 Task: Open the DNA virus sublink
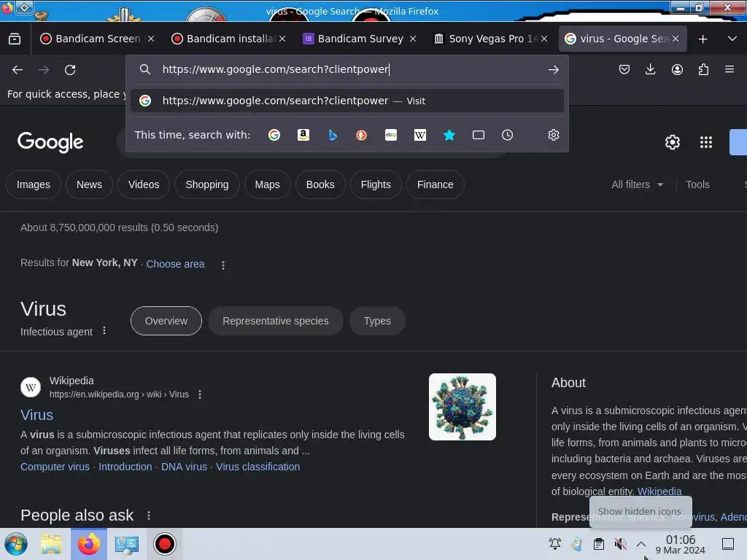click(x=184, y=467)
